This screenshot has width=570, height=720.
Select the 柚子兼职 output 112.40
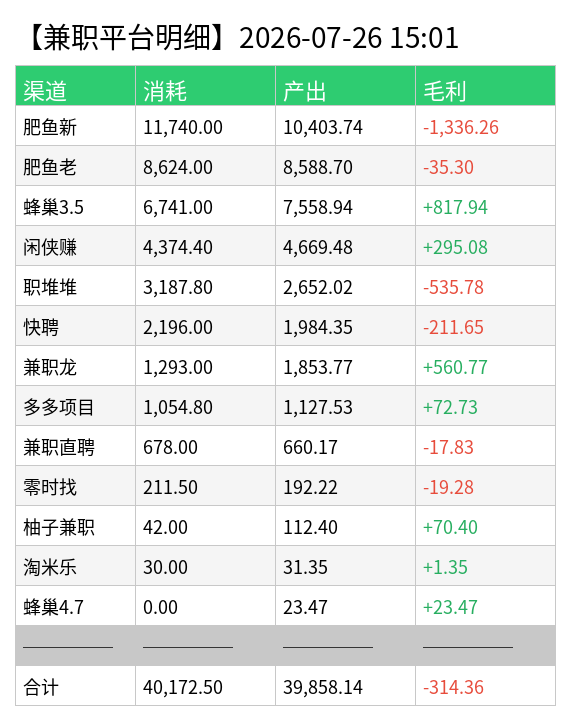click(x=310, y=527)
